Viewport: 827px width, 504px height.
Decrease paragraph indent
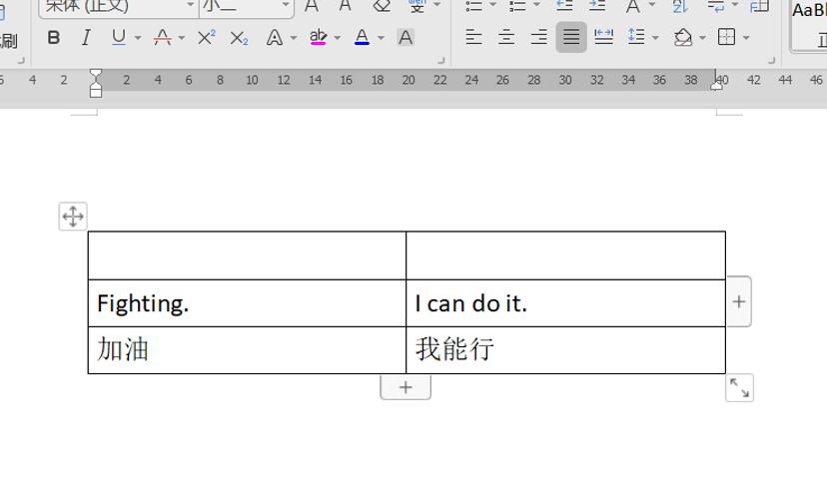564,6
